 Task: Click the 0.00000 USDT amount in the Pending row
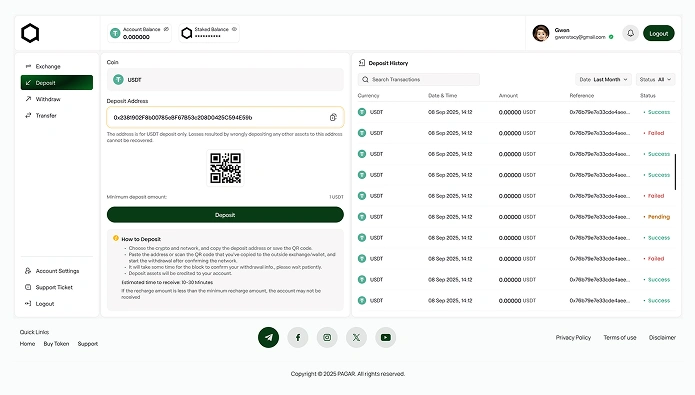(517, 217)
